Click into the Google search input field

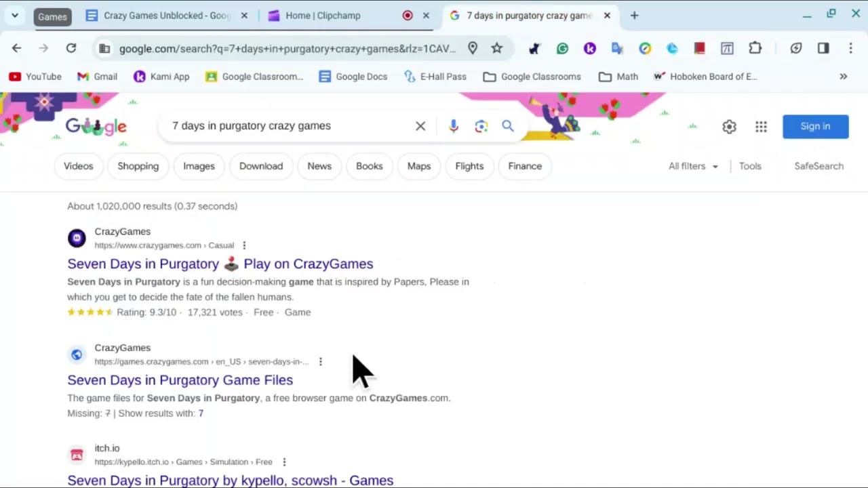tap(288, 126)
